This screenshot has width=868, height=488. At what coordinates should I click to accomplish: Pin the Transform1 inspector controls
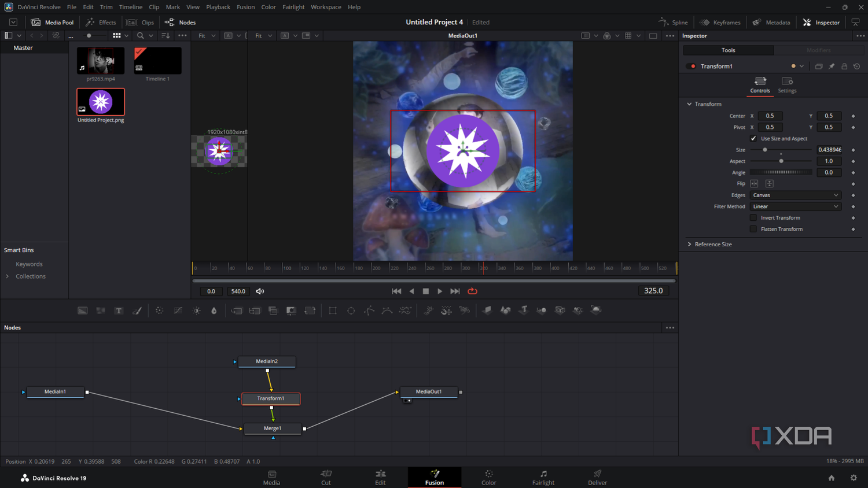tap(832, 66)
